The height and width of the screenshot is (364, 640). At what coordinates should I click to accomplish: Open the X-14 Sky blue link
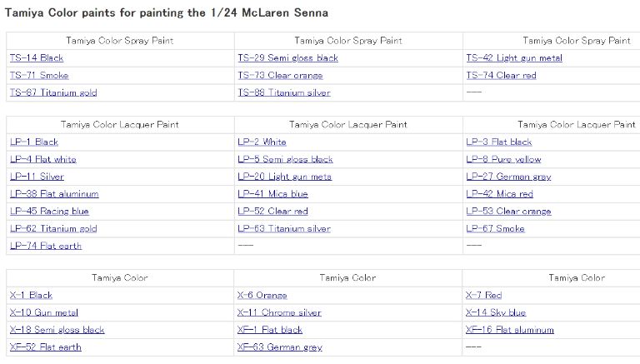(x=496, y=313)
